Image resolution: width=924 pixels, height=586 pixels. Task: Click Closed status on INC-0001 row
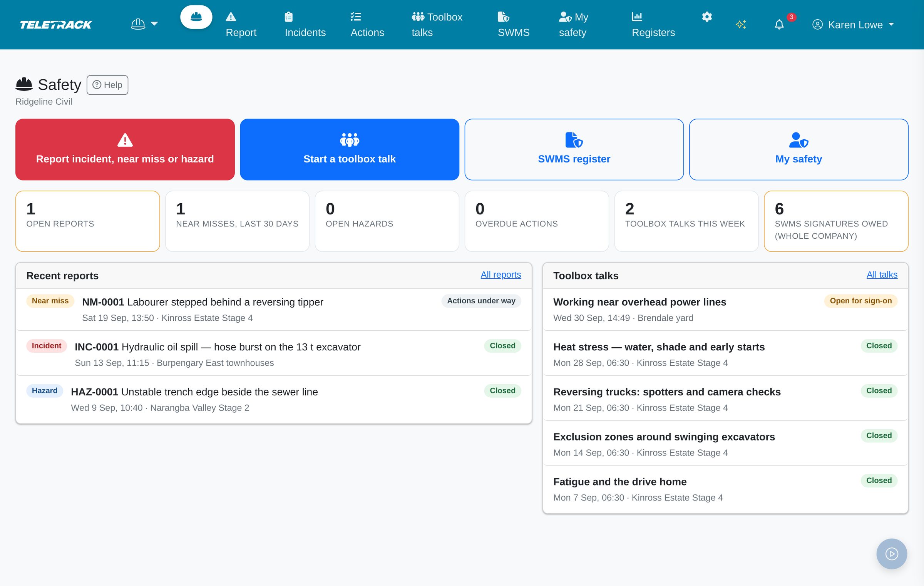pyautogui.click(x=502, y=346)
